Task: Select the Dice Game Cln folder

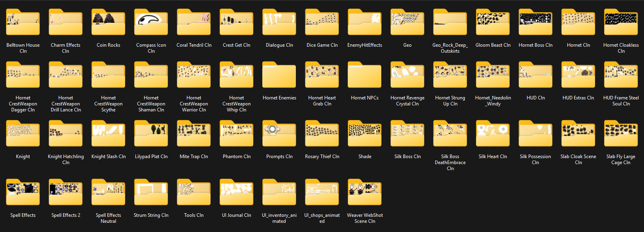Action: pos(322,22)
